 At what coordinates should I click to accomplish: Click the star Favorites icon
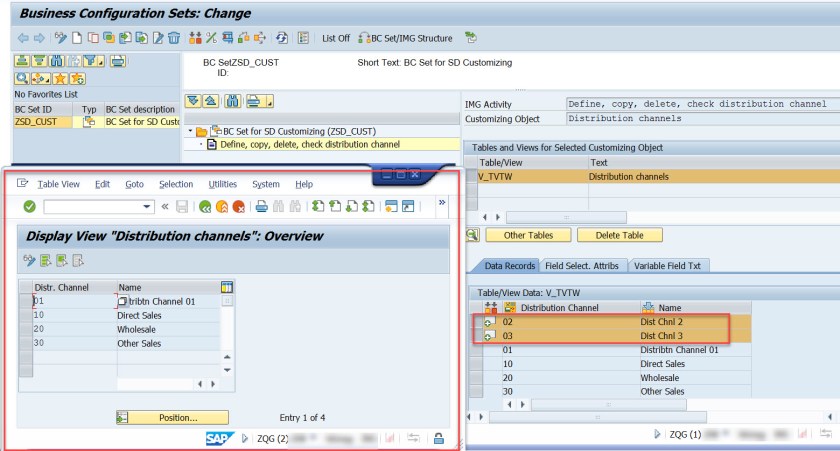(x=60, y=79)
